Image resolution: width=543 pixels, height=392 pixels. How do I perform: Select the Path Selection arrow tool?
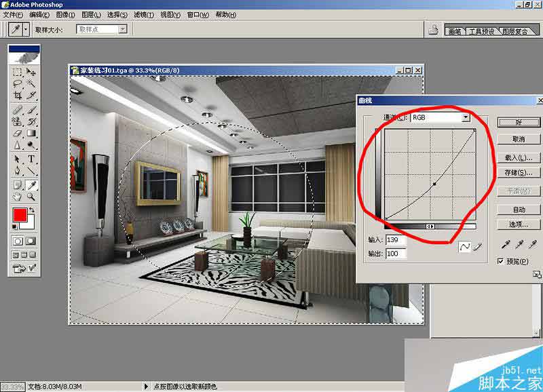17,159
